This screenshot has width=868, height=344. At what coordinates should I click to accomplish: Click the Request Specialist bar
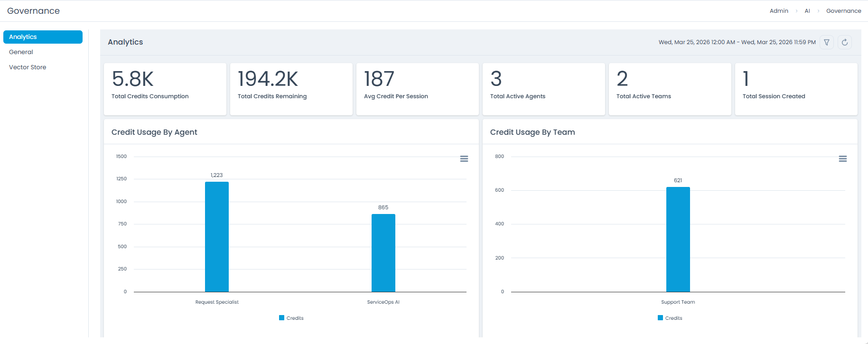(217, 237)
